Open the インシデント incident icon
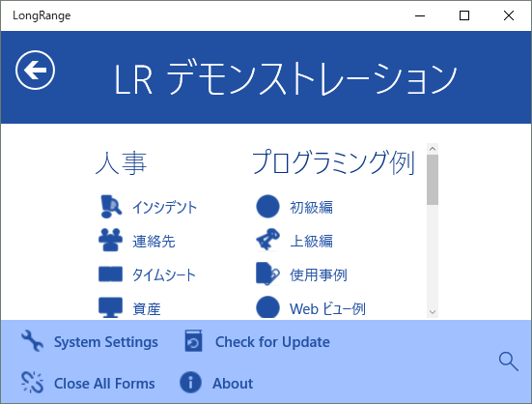Image resolution: width=532 pixels, height=404 pixels. click(111, 207)
